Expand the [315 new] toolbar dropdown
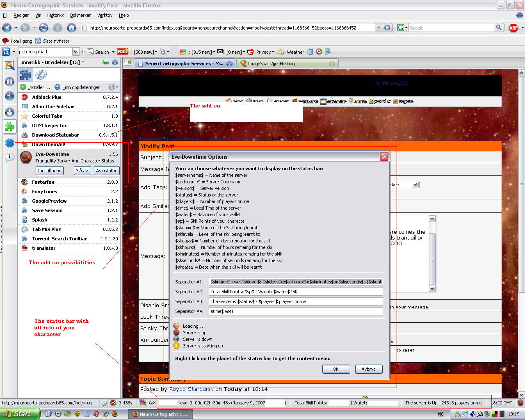525x420 pixels. click(x=214, y=52)
